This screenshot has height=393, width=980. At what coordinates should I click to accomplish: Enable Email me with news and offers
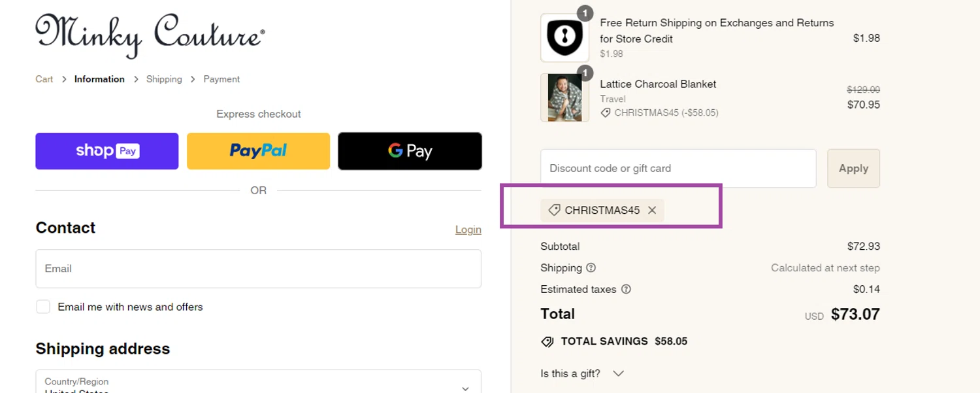coord(43,307)
